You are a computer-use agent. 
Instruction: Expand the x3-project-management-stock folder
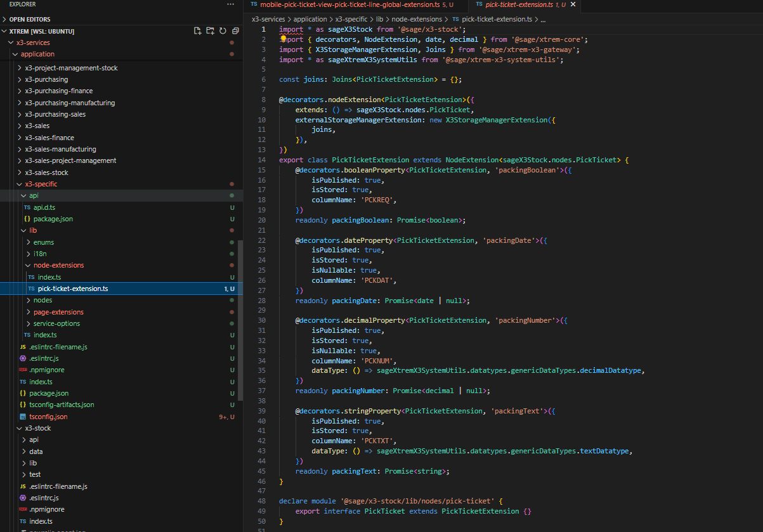coord(19,68)
